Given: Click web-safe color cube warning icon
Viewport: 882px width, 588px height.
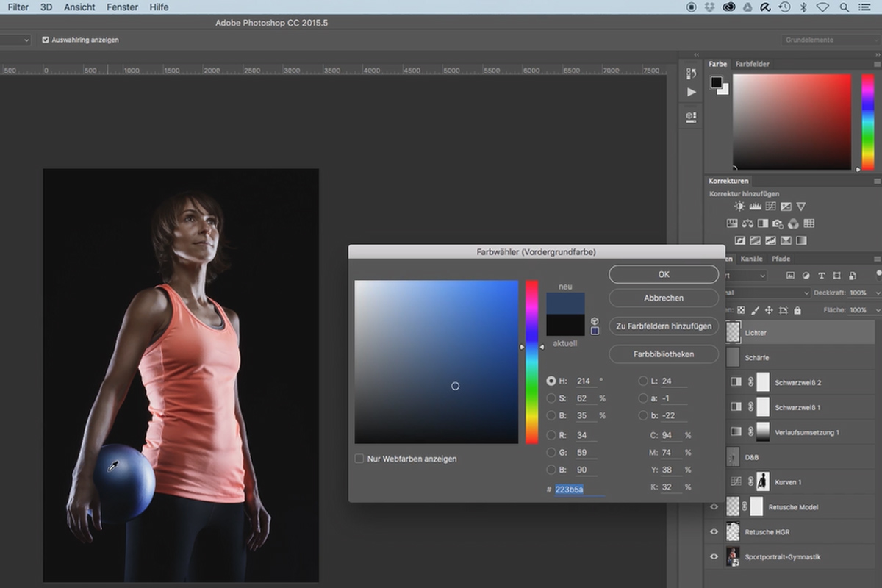Looking at the screenshot, I should pyautogui.click(x=594, y=321).
